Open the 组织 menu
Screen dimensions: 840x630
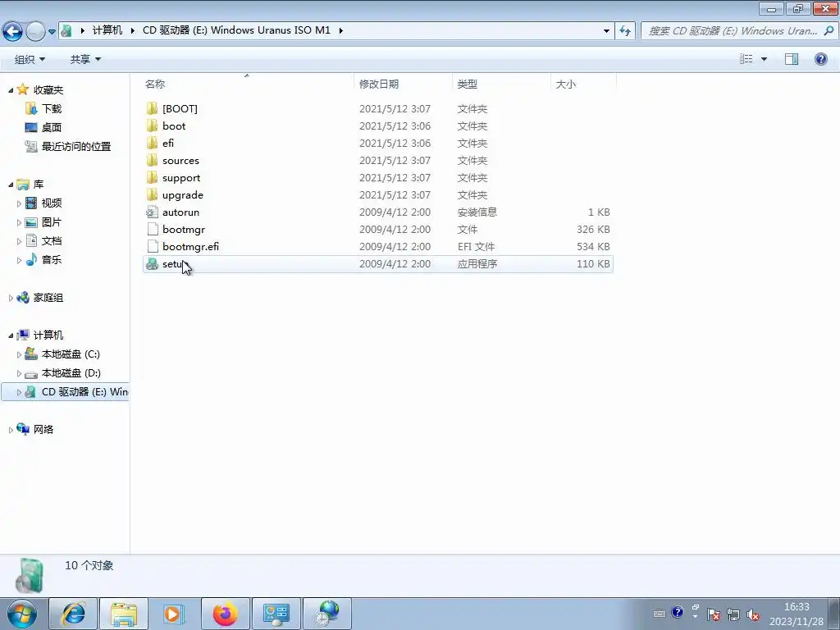point(30,59)
